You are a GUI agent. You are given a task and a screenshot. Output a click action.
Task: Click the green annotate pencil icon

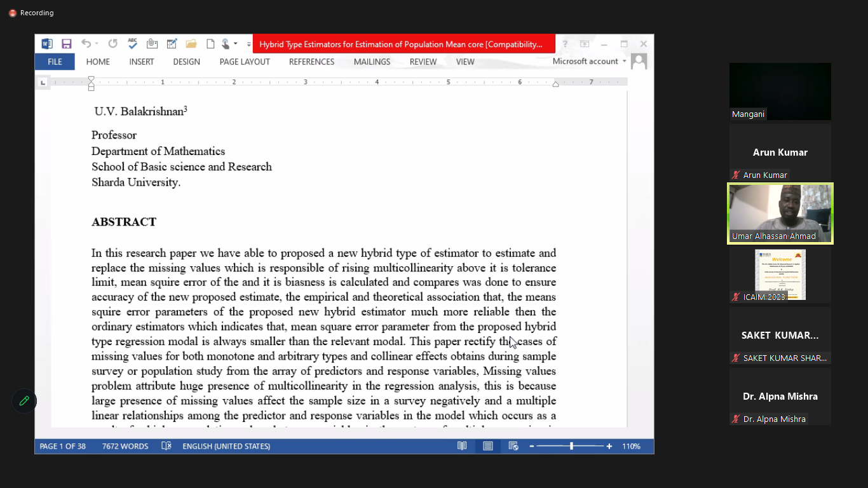[24, 401]
